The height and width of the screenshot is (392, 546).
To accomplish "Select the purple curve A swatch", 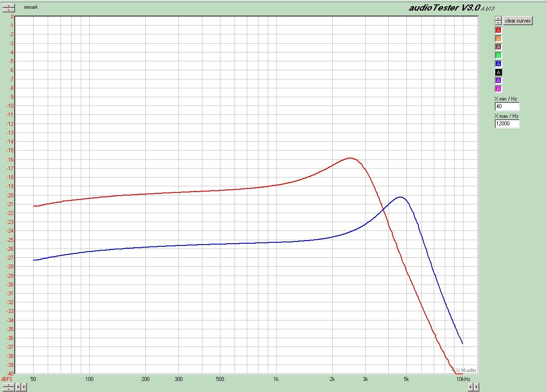I will tap(498, 80).
